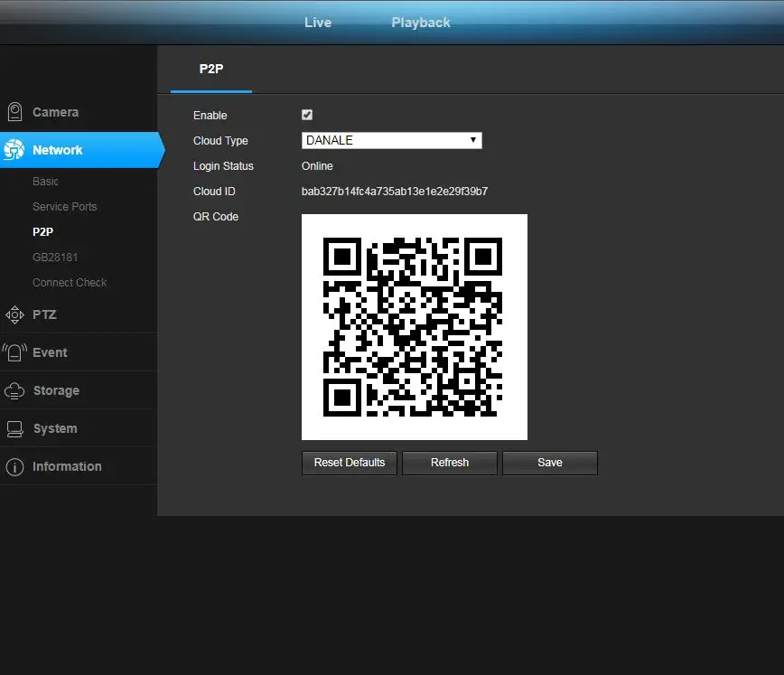The image size is (784, 675).
Task: Click the Enable field label
Action: pyautogui.click(x=210, y=116)
